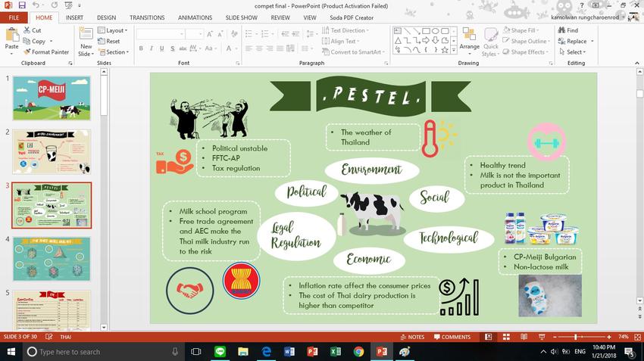
Task: Click Convert to SmartArt
Action: 353,52
